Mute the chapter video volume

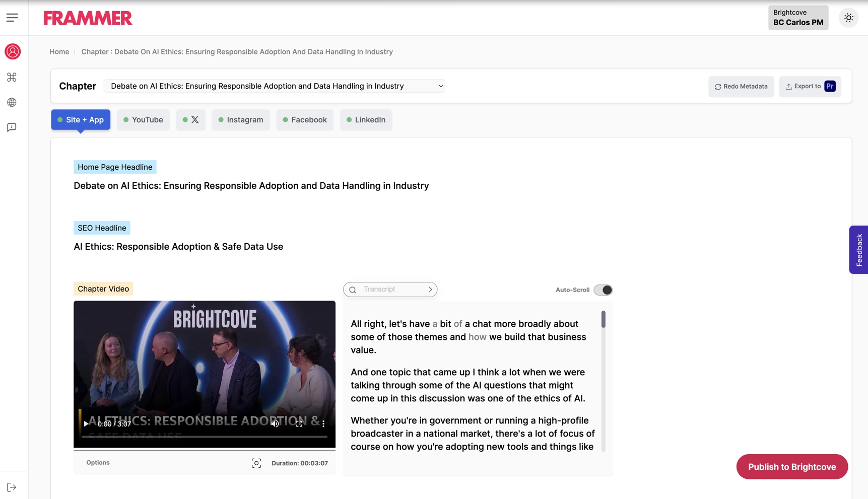[275, 424]
